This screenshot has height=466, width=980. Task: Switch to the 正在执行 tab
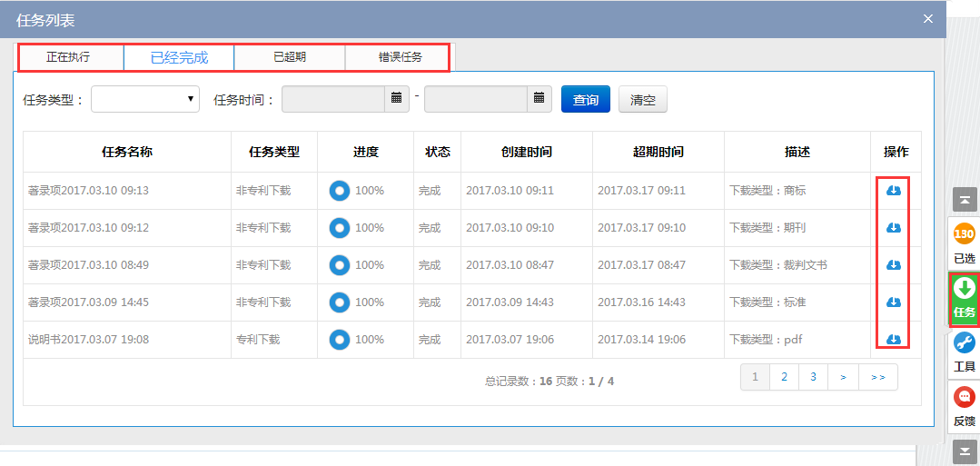[x=69, y=57]
